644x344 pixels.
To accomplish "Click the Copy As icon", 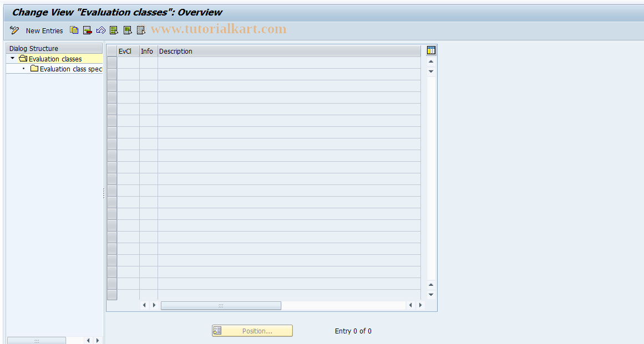I will 74,30.
